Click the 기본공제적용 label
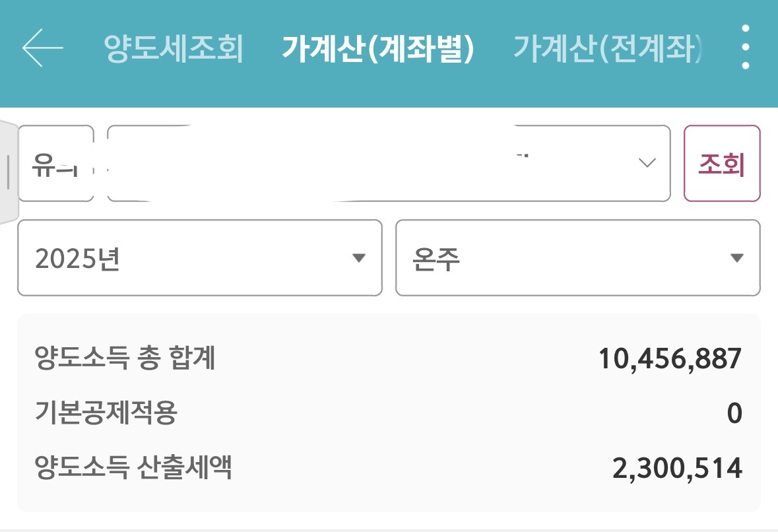The image size is (778, 532). pos(106,414)
